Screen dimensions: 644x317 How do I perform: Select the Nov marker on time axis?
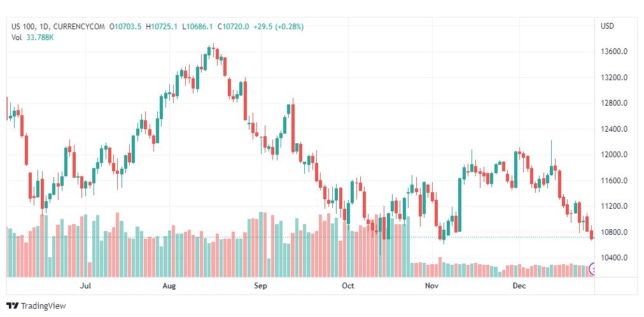point(432,286)
